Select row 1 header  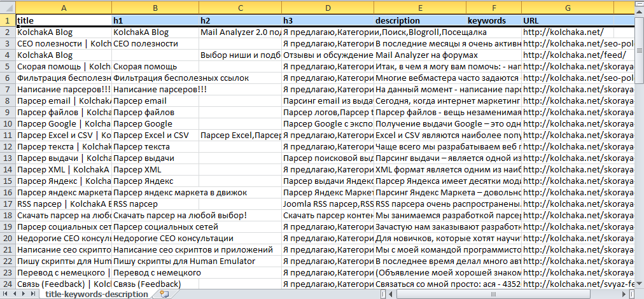pyautogui.click(x=8, y=20)
